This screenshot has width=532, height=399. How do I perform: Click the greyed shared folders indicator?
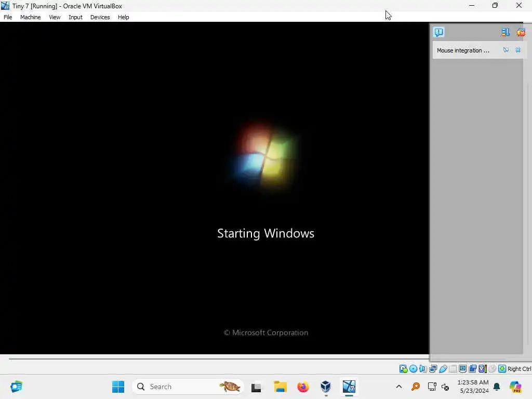(453, 369)
